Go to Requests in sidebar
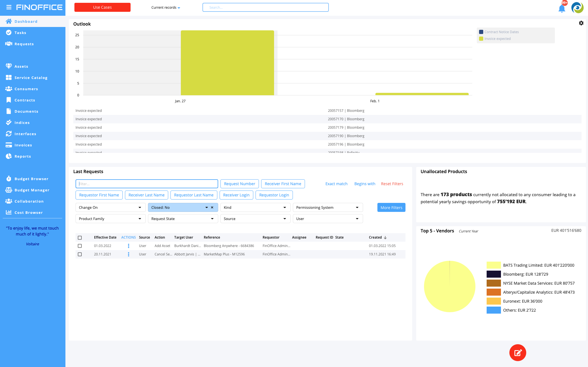Screen dimensions: 588x367 tap(33, 44)
